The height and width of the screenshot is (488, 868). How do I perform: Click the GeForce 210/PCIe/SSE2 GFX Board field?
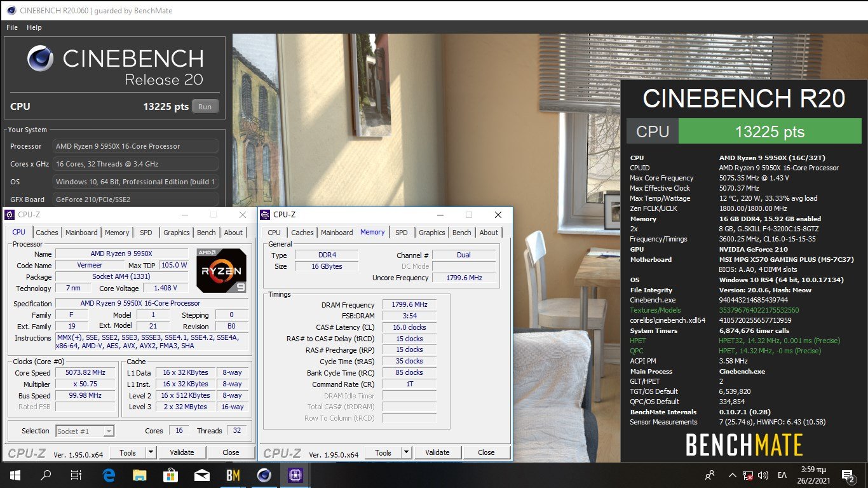point(136,199)
